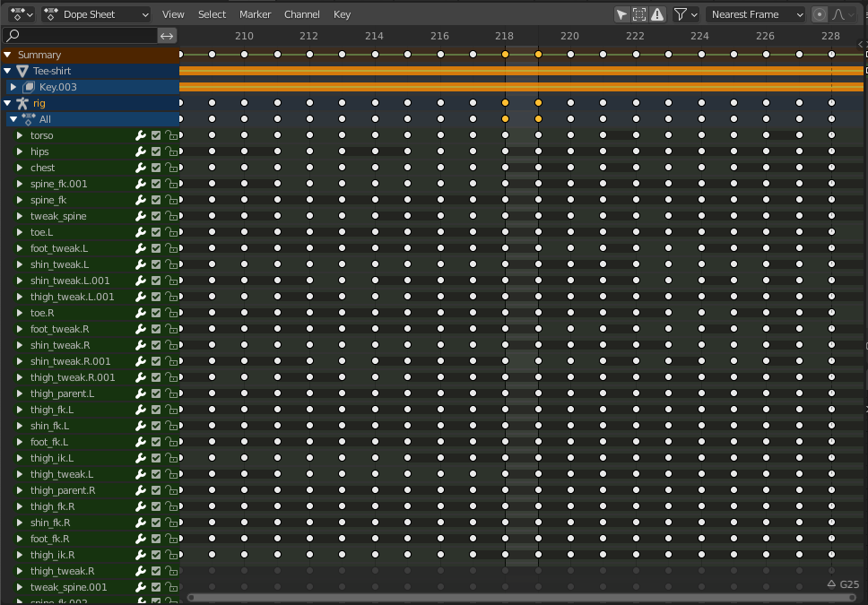Screen dimensions: 868x605
Task: Click the wrench modifier icon on torso
Action: point(140,135)
